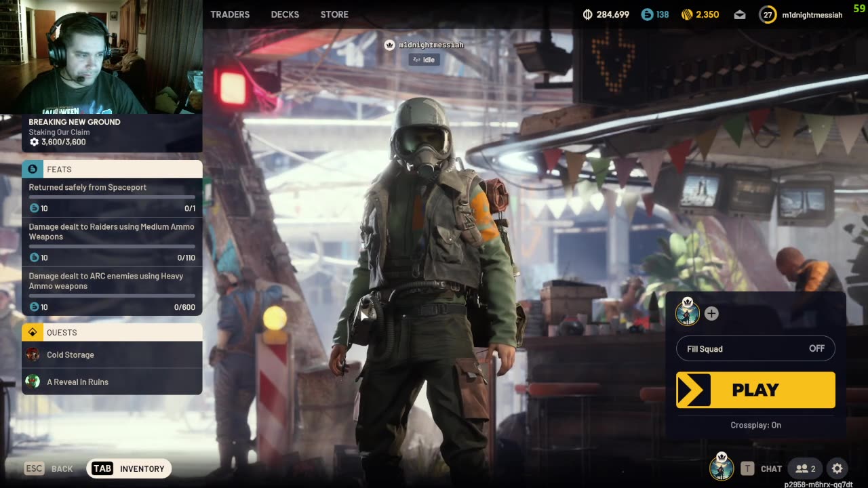868x488 pixels.
Task: Open settings gear icon
Action: [x=837, y=468]
